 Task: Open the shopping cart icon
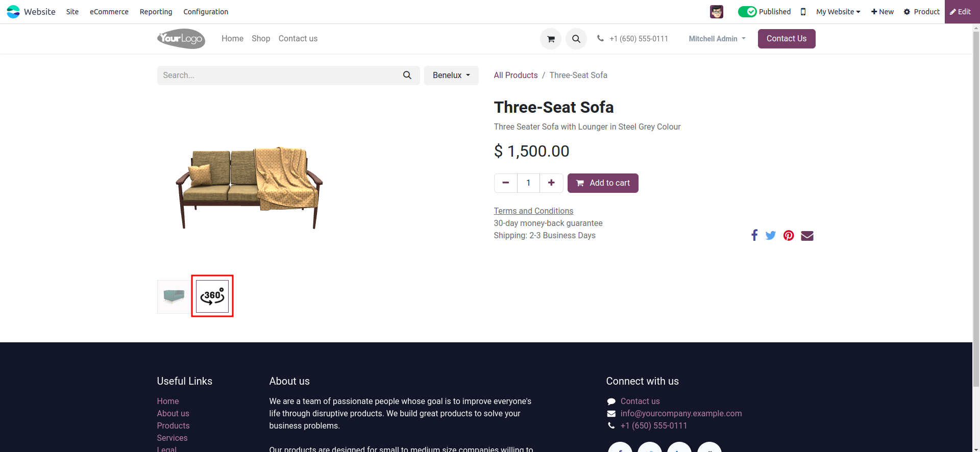[x=551, y=39]
